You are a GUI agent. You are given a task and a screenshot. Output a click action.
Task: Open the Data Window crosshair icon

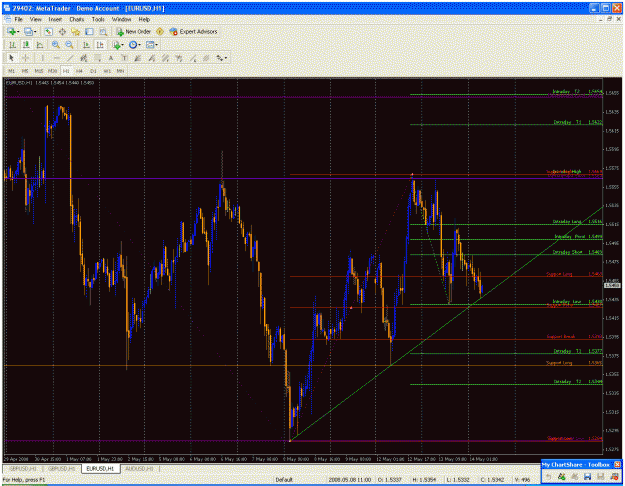coord(62,31)
